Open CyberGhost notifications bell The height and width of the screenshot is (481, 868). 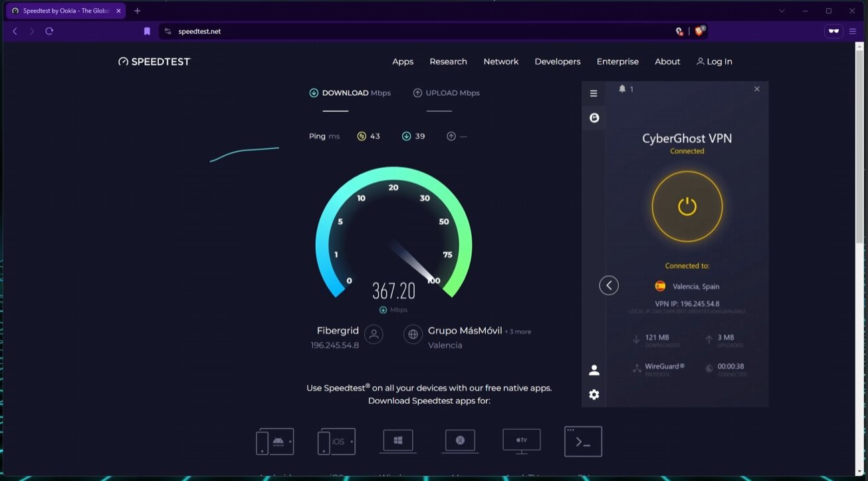pyautogui.click(x=622, y=88)
